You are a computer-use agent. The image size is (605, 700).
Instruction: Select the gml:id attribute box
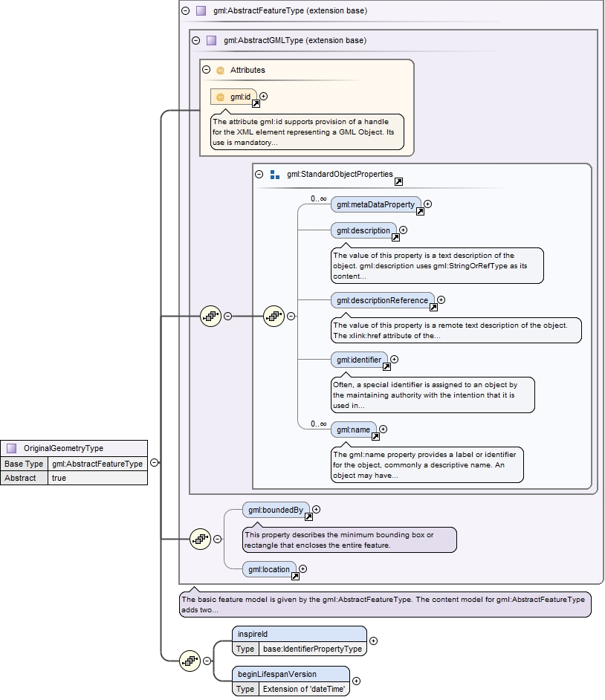coord(233,97)
